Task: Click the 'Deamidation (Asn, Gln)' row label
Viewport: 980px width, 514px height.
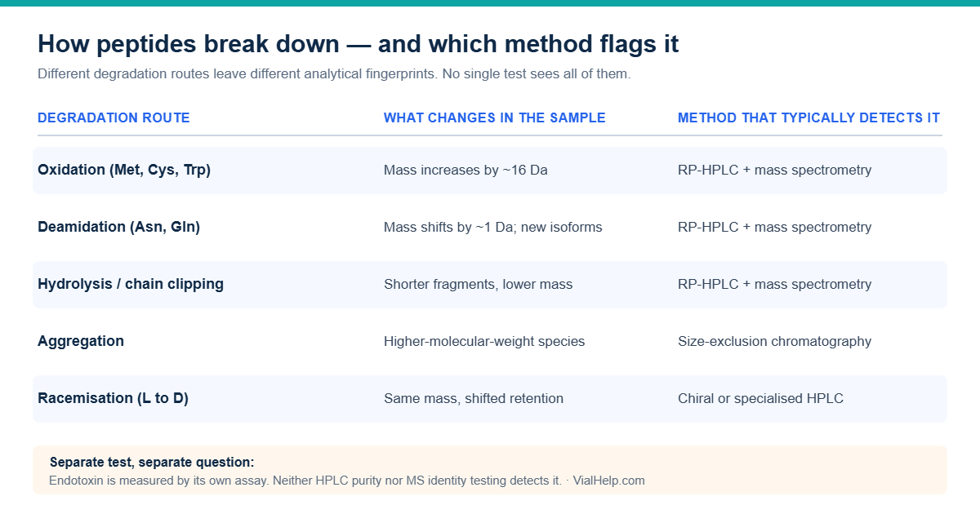Action: 118,228
